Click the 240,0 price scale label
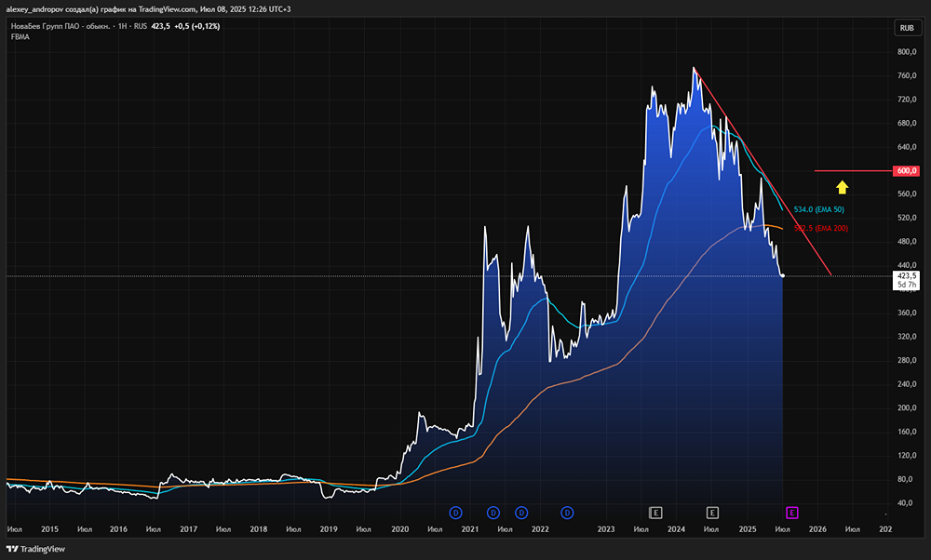The height and width of the screenshot is (560, 931). click(x=907, y=384)
